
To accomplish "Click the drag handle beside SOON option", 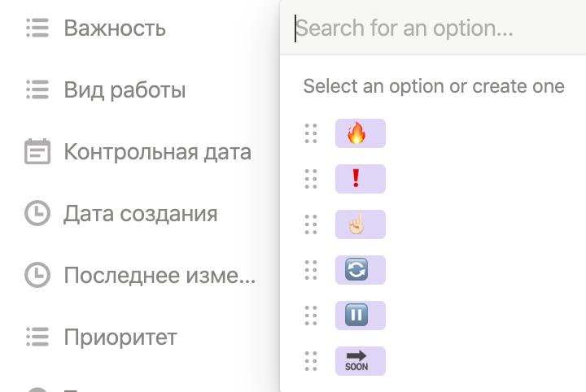I will pyautogui.click(x=311, y=361).
